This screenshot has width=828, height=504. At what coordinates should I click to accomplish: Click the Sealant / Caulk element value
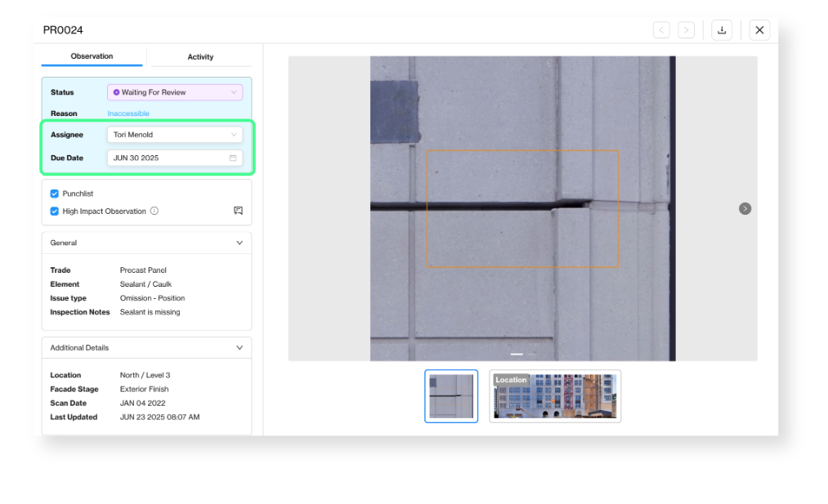pyautogui.click(x=145, y=284)
